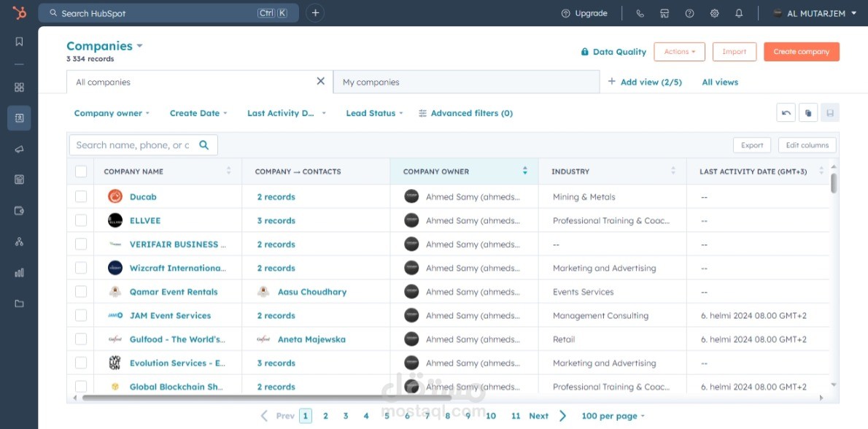
Task: Open the Reporting bar chart icon
Action: [x=20, y=272]
